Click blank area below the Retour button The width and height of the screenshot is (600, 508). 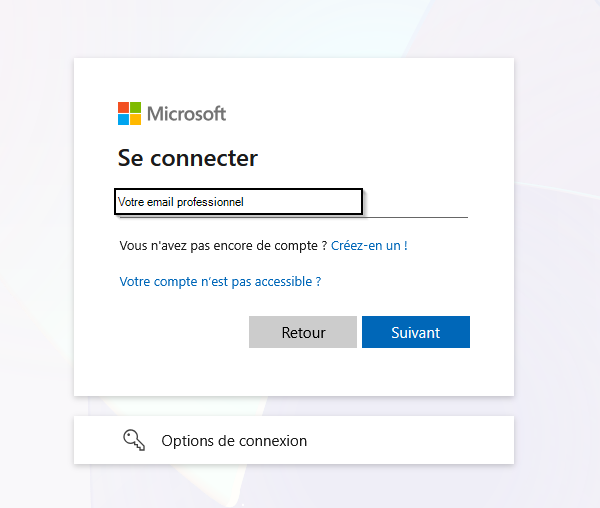[302, 372]
